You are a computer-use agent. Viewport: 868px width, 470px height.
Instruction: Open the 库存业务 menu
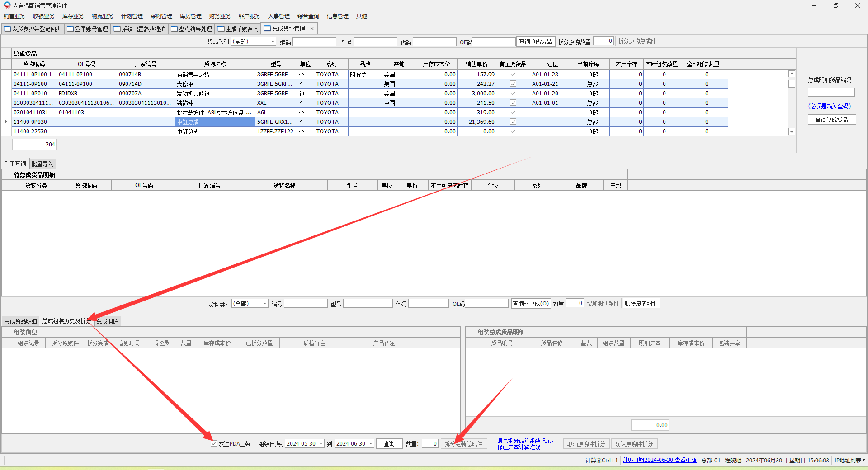73,16
